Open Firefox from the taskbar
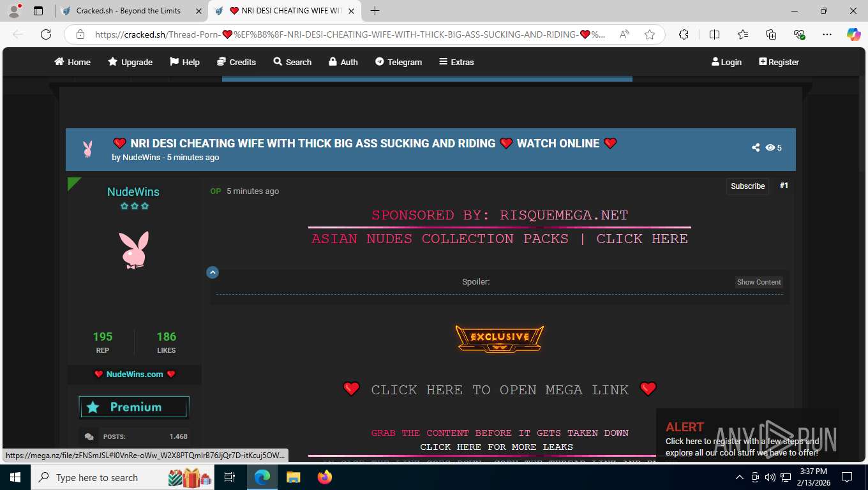868x490 pixels. tap(324, 477)
